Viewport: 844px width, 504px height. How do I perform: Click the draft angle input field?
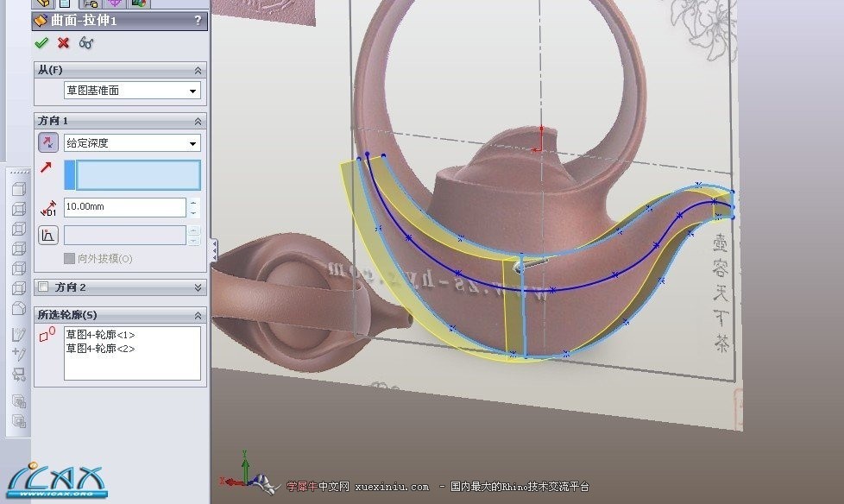coord(125,236)
